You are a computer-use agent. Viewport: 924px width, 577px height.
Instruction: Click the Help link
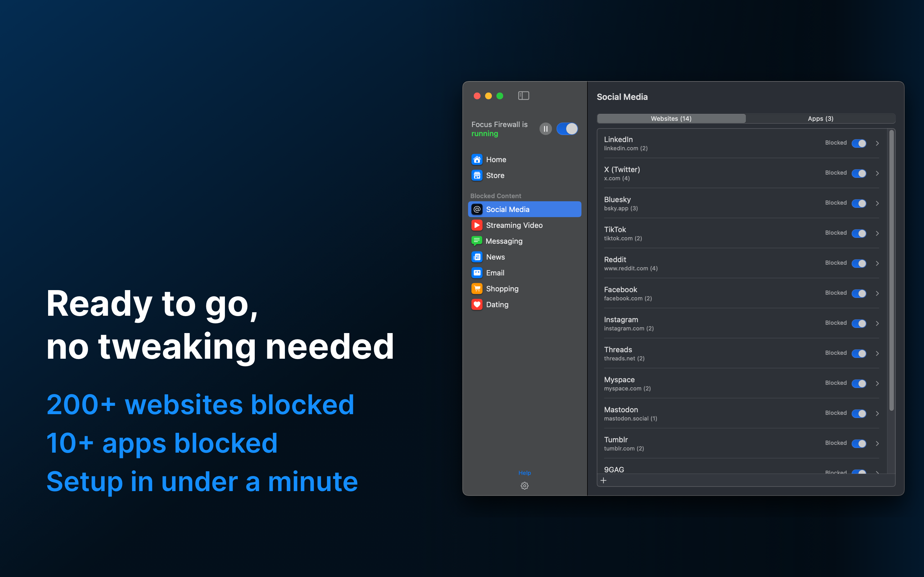tap(525, 473)
